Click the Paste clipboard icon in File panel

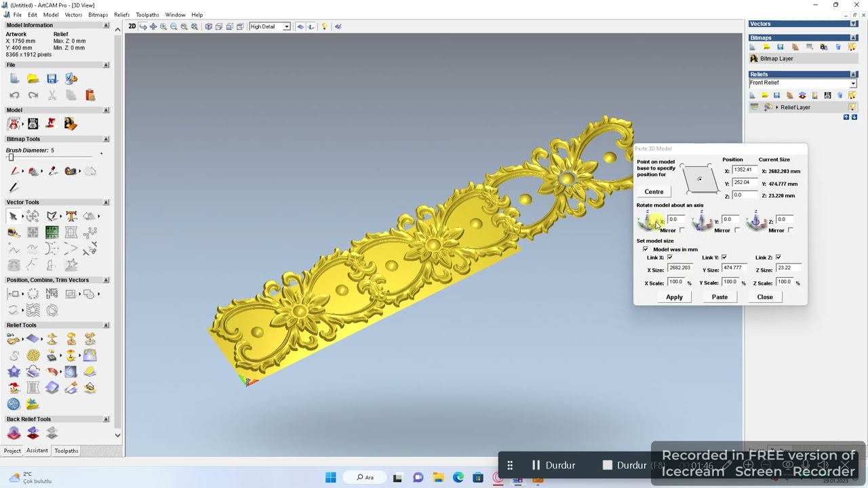pyautogui.click(x=90, y=96)
